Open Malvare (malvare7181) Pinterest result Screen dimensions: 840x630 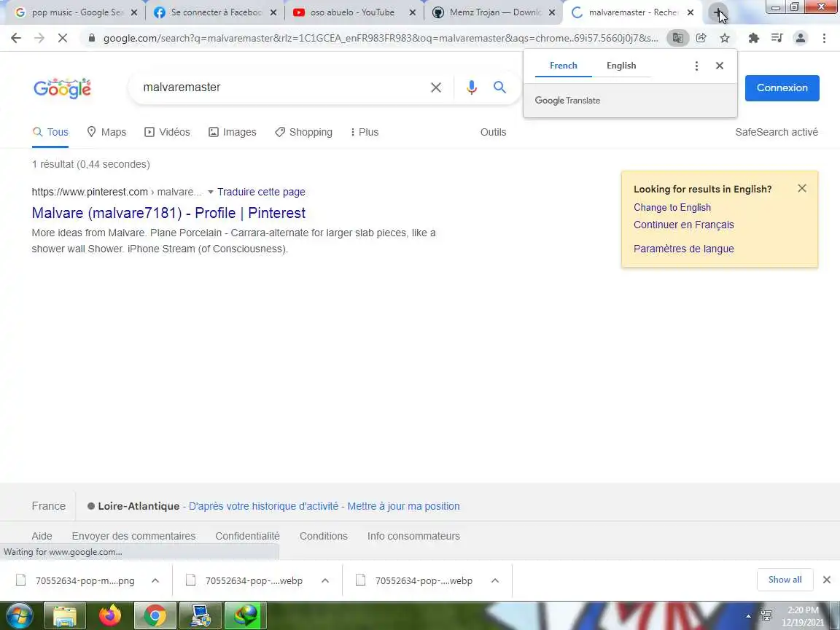[x=168, y=213]
